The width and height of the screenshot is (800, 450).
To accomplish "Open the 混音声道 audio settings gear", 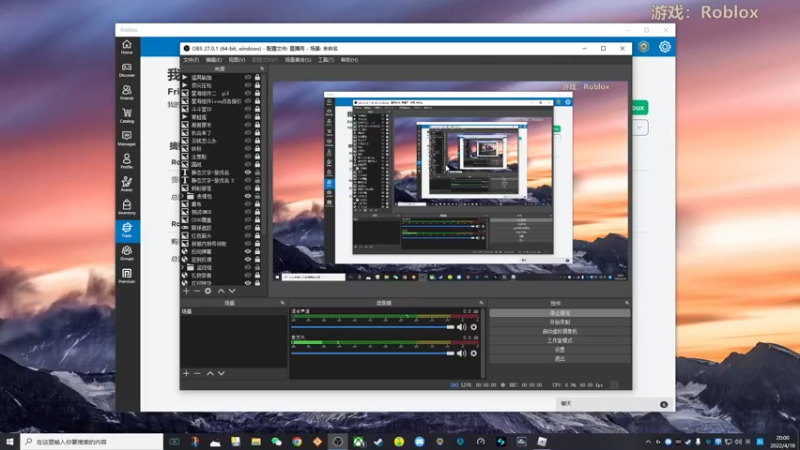I will pos(473,327).
